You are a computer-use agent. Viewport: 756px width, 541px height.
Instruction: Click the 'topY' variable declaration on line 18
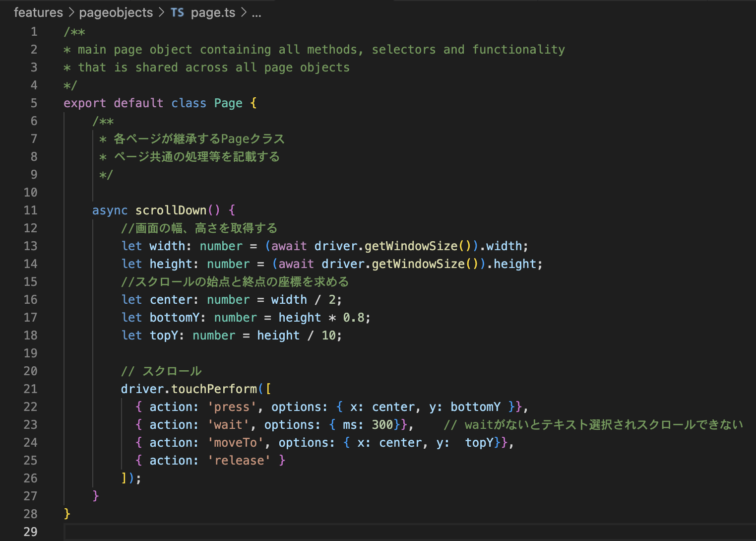(x=164, y=336)
